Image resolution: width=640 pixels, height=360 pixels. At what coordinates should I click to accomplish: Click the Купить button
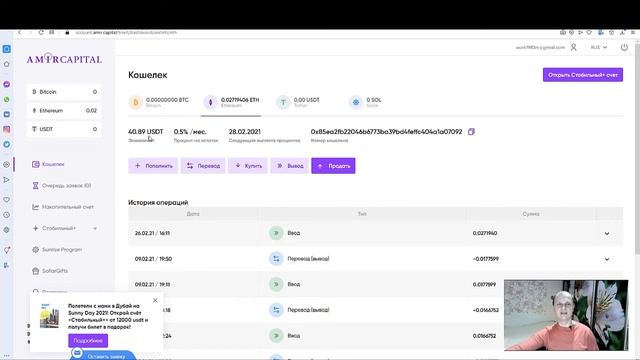click(248, 166)
